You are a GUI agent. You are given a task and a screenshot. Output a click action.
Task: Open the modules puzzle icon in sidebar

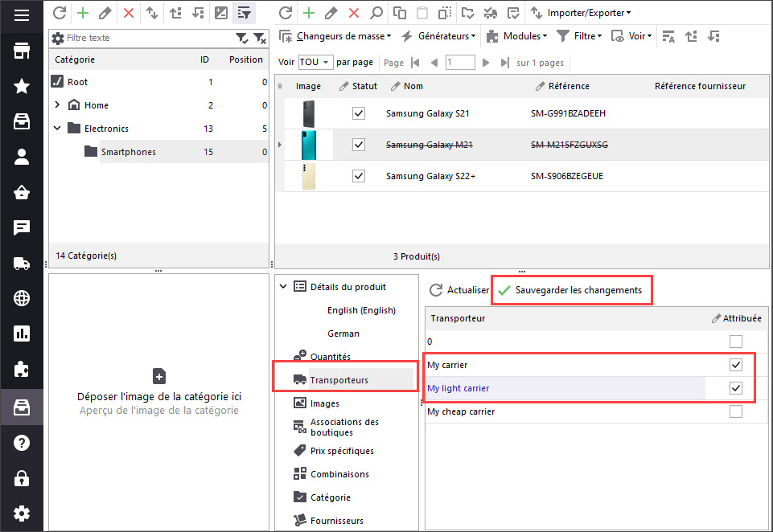click(22, 369)
